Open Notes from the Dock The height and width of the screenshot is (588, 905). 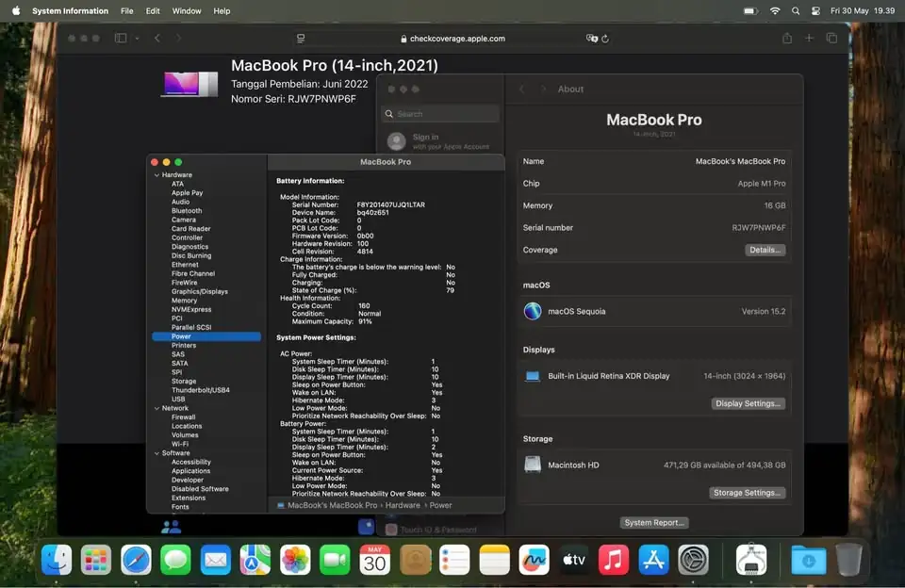tap(495, 560)
